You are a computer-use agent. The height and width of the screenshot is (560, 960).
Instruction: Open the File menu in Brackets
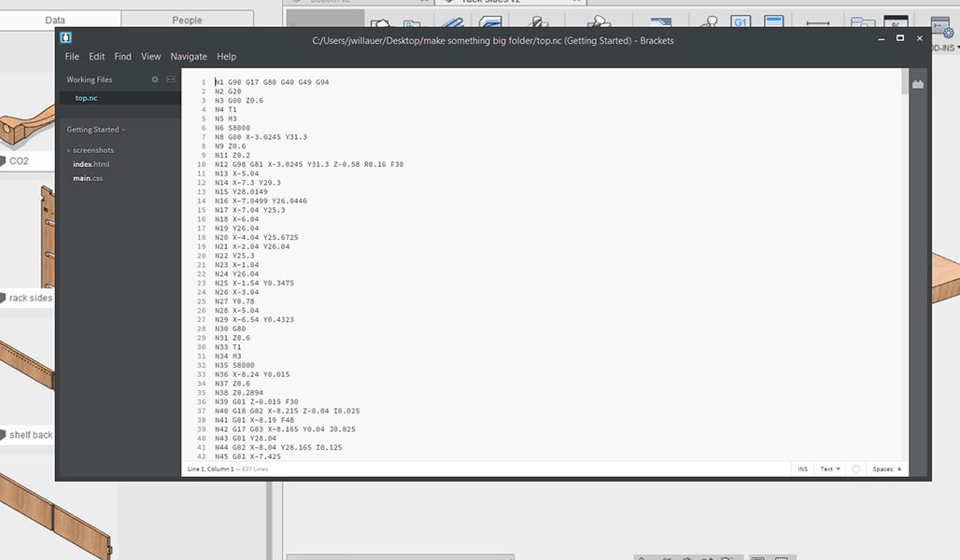pos(72,56)
